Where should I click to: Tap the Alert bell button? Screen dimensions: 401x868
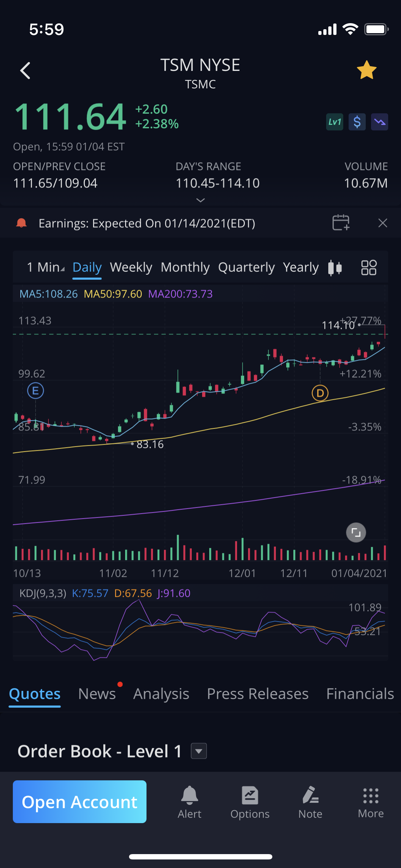(189, 802)
